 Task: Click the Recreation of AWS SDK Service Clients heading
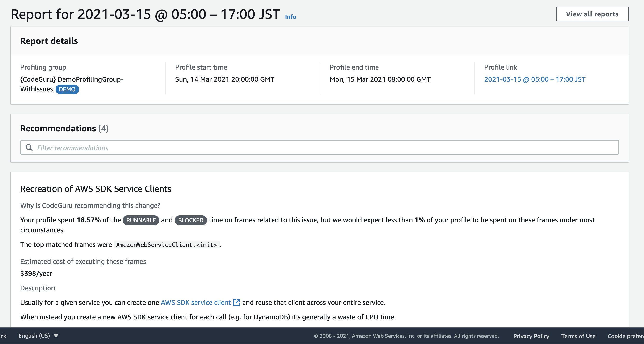[96, 189]
